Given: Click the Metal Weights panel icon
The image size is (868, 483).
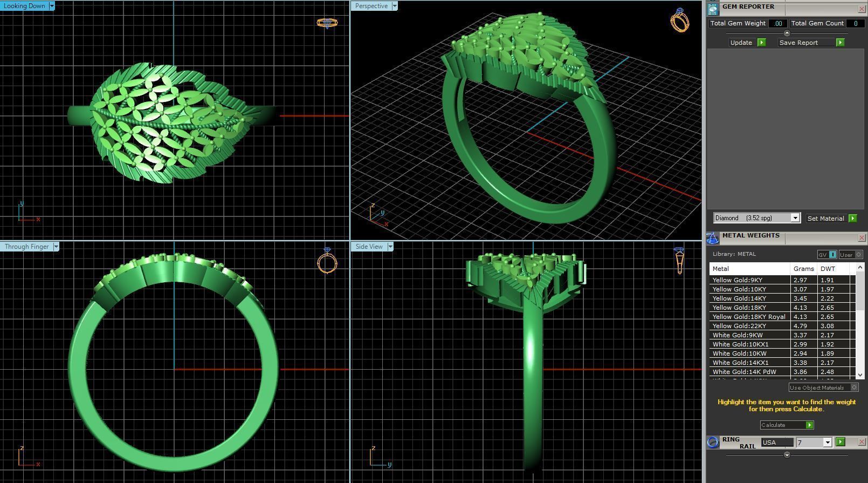Looking at the screenshot, I should 713,238.
